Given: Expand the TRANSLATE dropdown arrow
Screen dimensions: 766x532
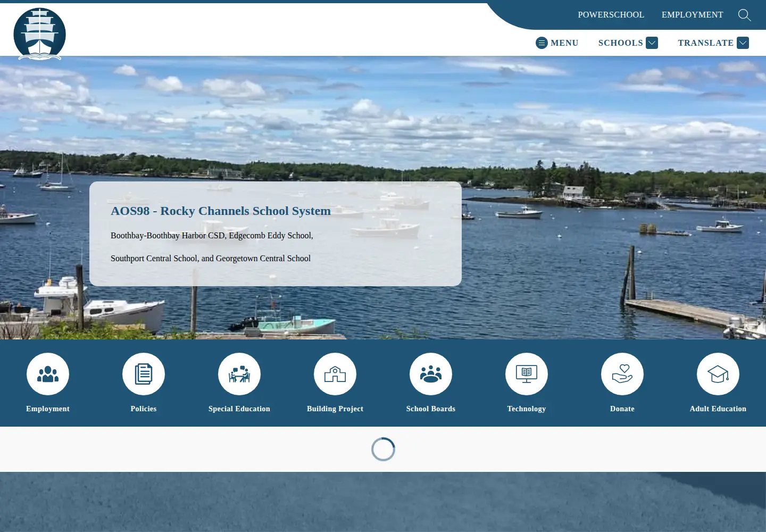Looking at the screenshot, I should coord(743,43).
